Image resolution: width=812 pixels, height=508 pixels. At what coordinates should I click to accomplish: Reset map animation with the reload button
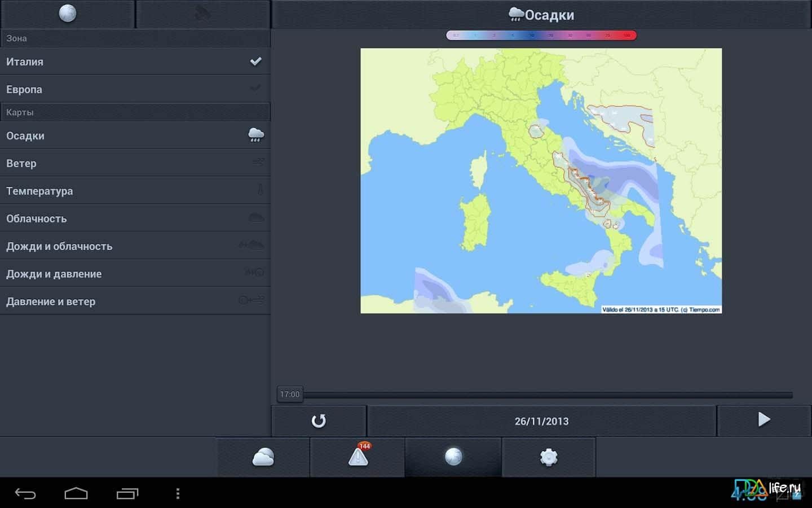[319, 421]
